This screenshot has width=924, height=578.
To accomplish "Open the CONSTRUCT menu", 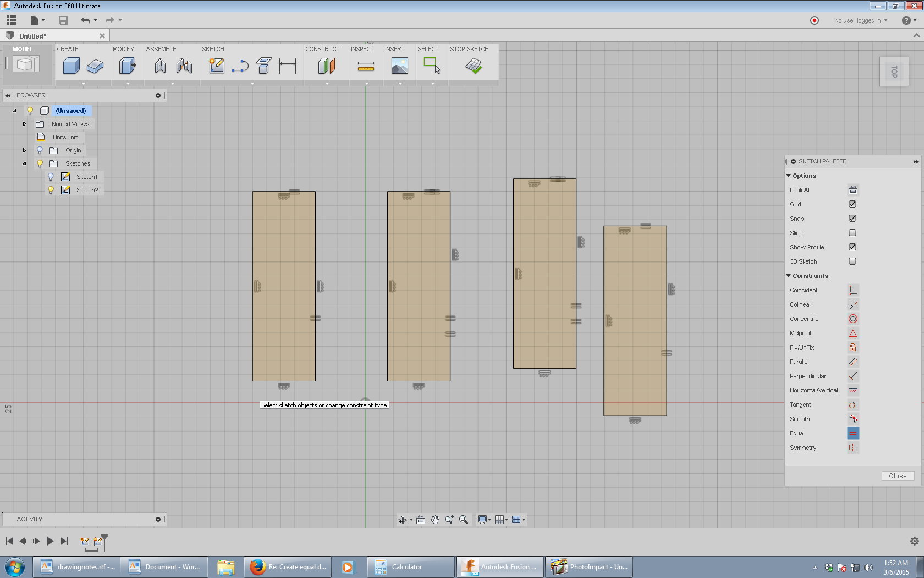I will point(322,49).
